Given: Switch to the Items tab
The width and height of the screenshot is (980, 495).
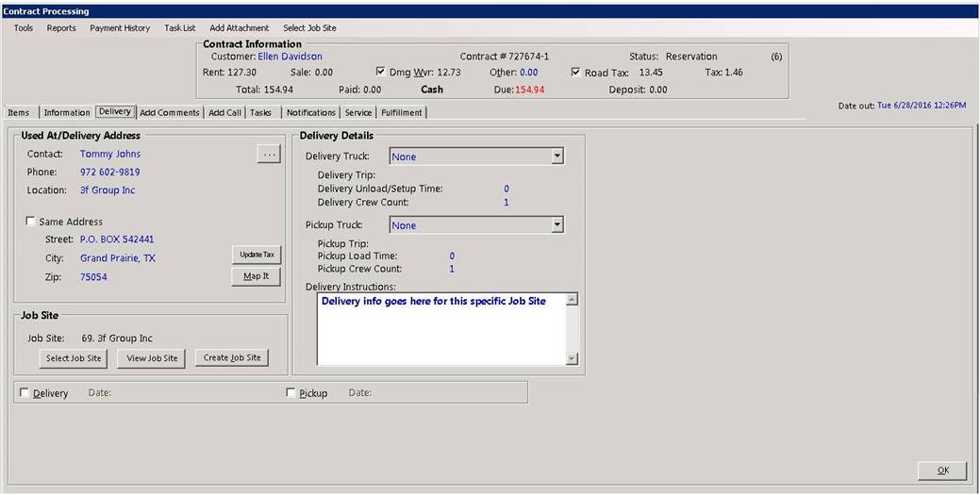Looking at the screenshot, I should point(19,112).
